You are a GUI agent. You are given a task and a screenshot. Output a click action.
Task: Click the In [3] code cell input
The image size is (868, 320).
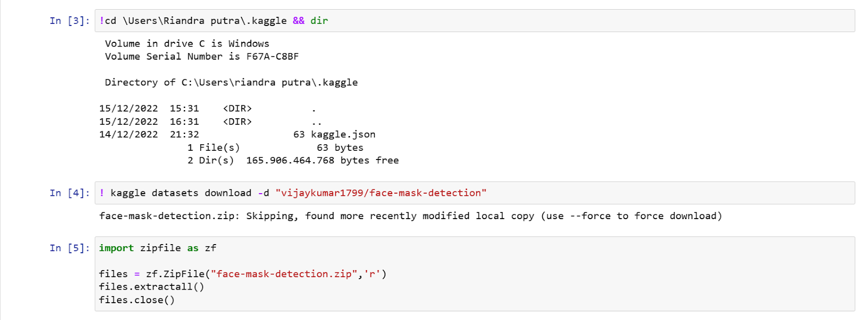point(475,21)
